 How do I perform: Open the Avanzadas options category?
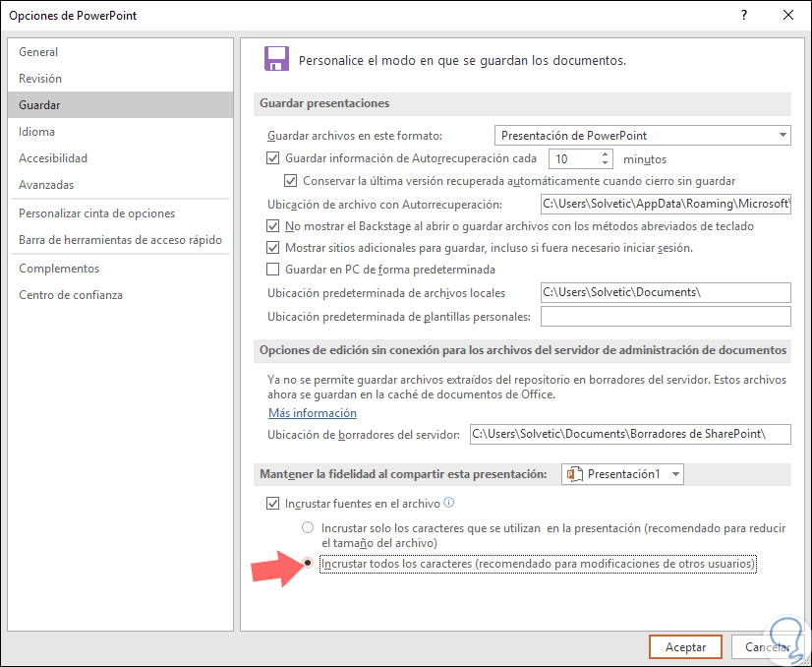(x=121, y=185)
